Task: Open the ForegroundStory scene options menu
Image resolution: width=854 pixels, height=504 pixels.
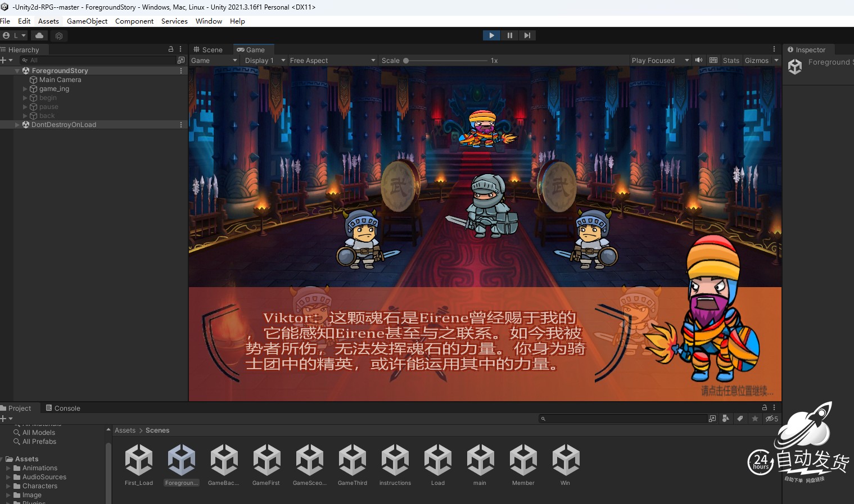Action: [181, 71]
